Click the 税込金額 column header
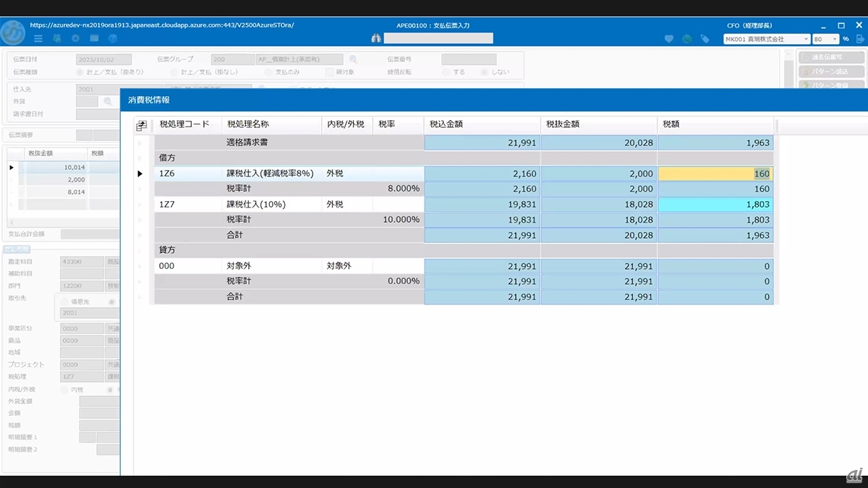The width and height of the screenshot is (868, 488). 481,124
